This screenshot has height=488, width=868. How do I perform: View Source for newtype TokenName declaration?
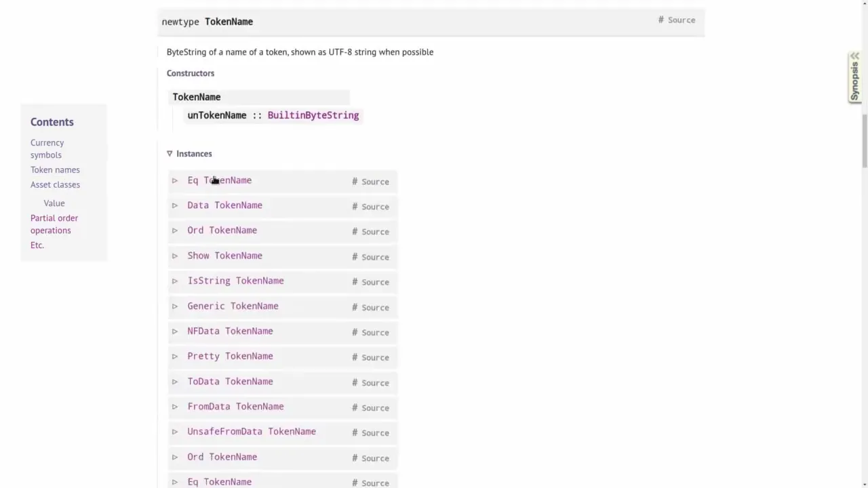[x=681, y=20]
